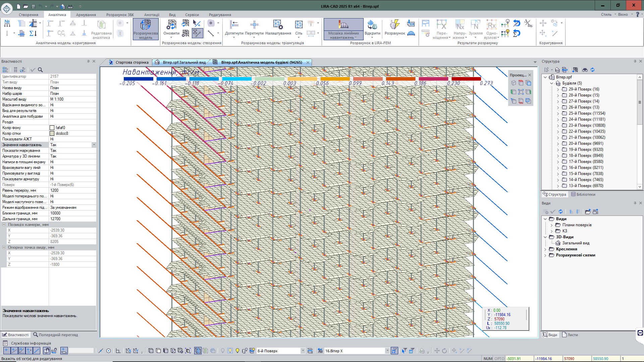Open the Армування ribbon tab
644x362 pixels.
pyautogui.click(x=86, y=15)
